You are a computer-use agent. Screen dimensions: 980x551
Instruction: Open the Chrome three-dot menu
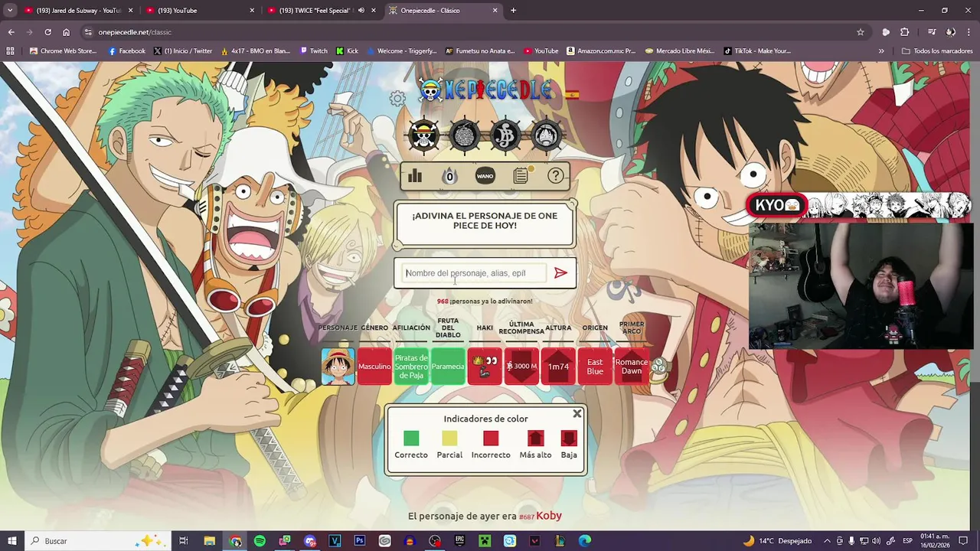(x=969, y=32)
